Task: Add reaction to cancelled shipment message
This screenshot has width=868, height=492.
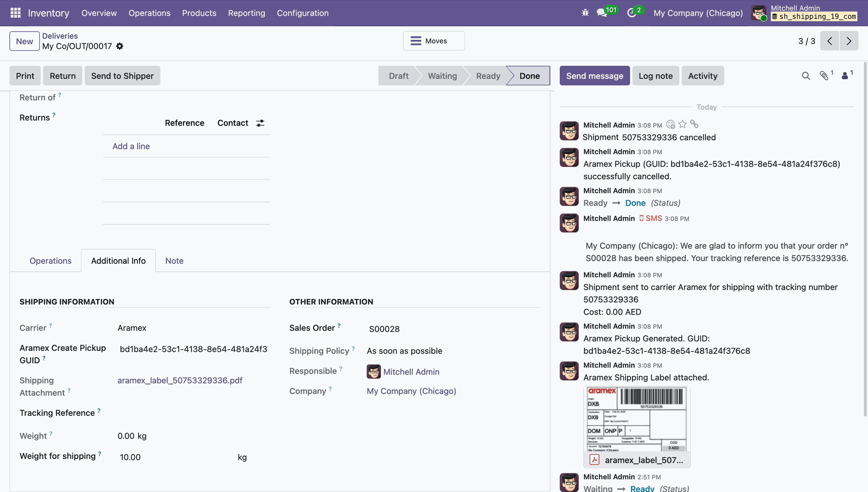Action: tap(670, 124)
